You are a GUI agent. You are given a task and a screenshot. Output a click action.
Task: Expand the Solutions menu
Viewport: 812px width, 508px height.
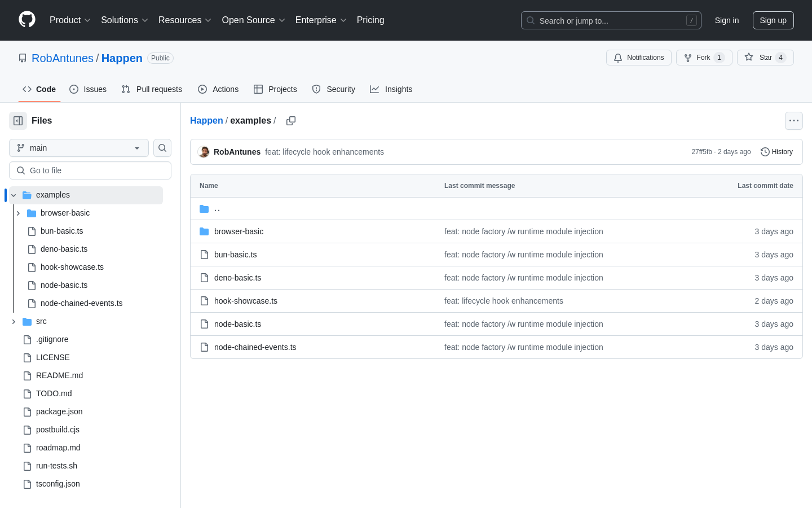click(125, 20)
